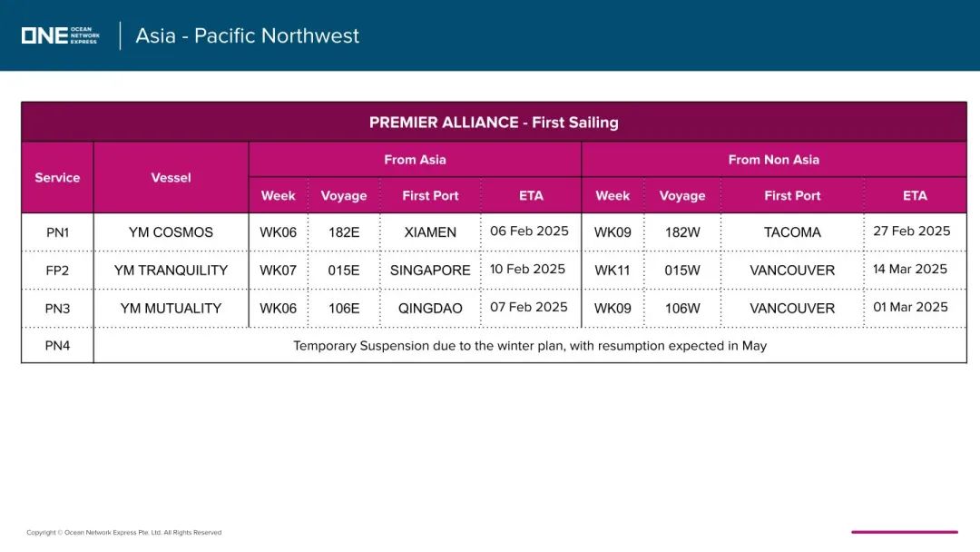Viewport: 980px width, 552px height.
Task: Click the YM MUTUALITY vessel cell
Action: click(171, 308)
